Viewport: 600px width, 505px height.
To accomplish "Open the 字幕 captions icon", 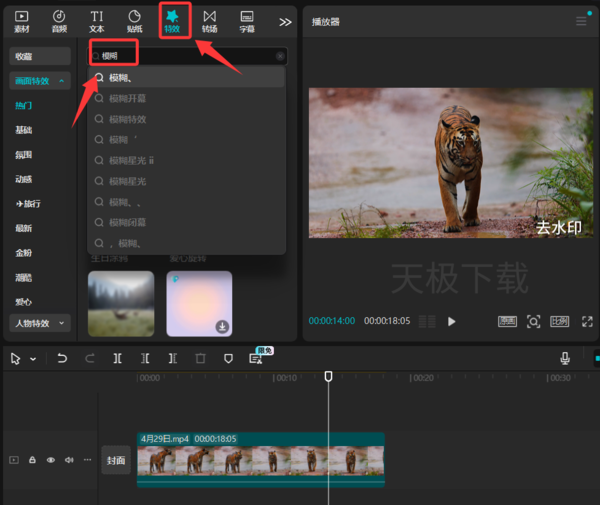I will [246, 20].
